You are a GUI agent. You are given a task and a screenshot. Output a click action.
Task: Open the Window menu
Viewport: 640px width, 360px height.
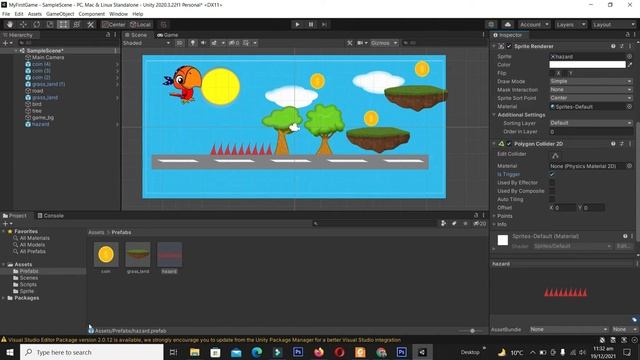[x=118, y=14]
